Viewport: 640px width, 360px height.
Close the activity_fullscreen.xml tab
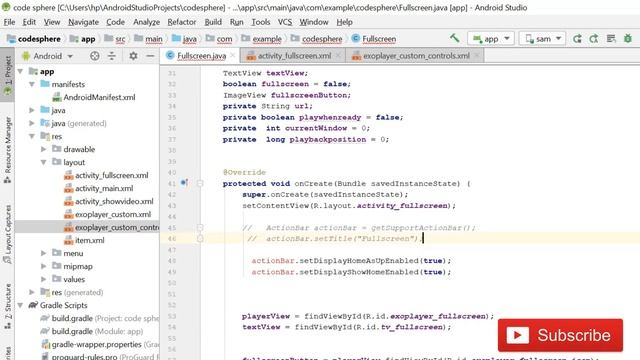pyautogui.click(x=338, y=56)
